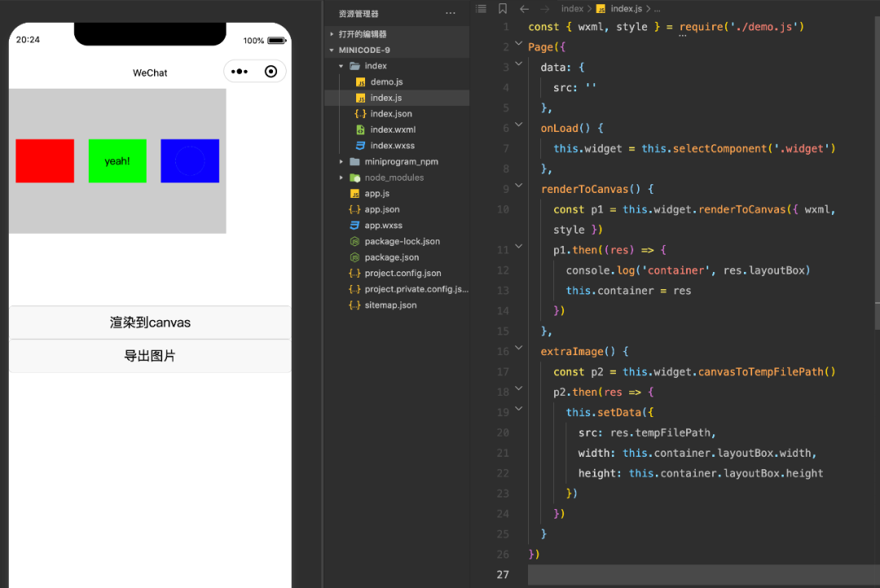Click the demo.js file icon
Image resolution: width=880 pixels, height=588 pixels.
tap(360, 82)
